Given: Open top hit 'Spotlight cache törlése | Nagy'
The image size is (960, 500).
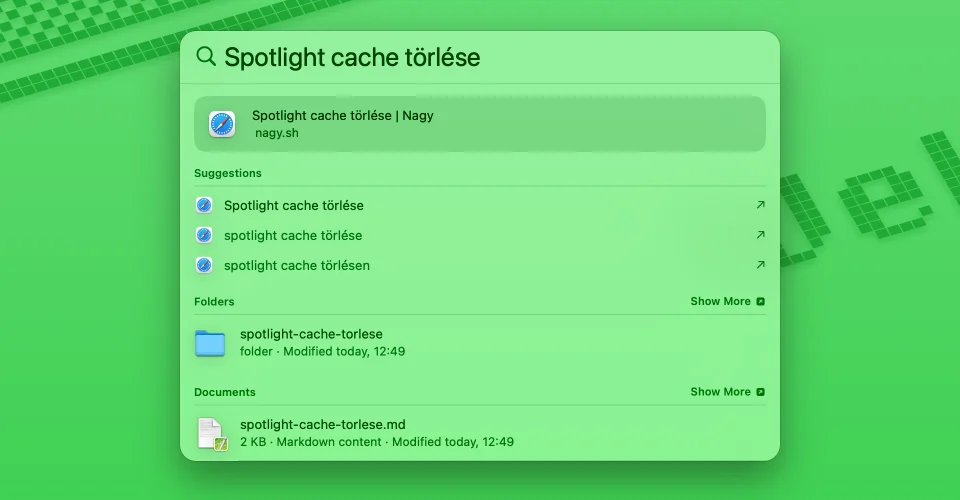Looking at the screenshot, I should [x=342, y=115].
